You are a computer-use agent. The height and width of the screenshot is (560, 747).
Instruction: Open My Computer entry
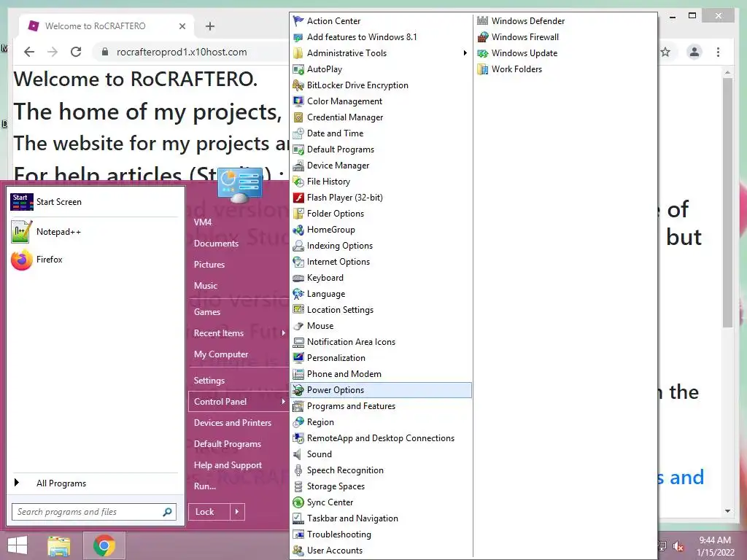[x=220, y=354]
